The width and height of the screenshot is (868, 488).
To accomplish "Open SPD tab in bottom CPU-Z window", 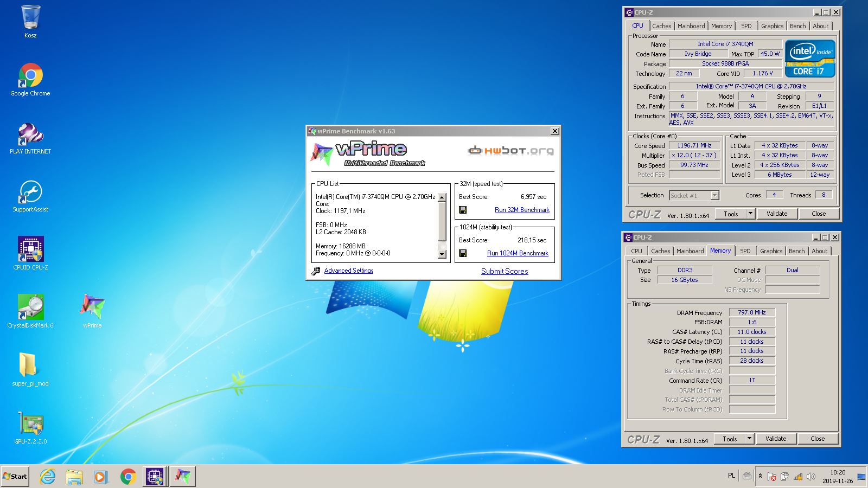I will (745, 251).
